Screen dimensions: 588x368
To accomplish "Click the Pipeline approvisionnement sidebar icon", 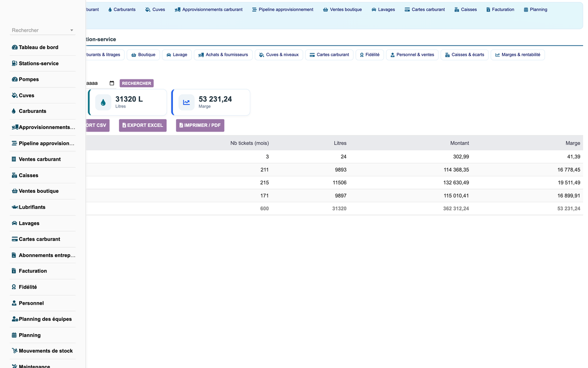I will pyautogui.click(x=15, y=143).
